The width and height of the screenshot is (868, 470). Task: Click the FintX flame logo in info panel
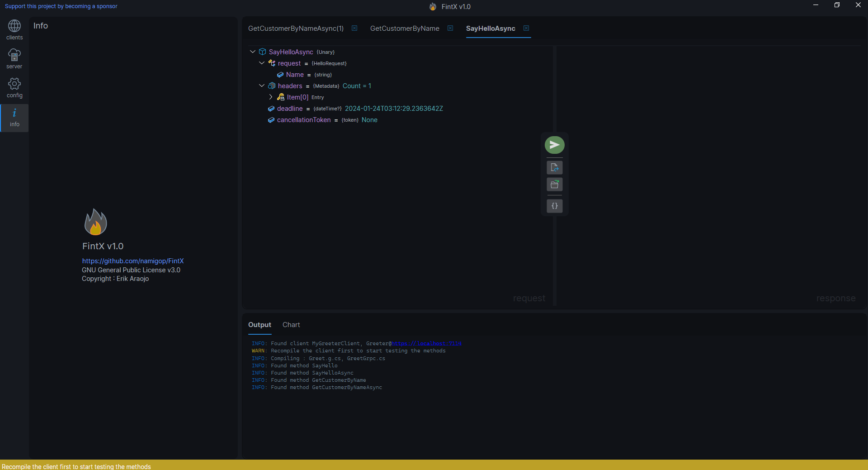click(95, 222)
